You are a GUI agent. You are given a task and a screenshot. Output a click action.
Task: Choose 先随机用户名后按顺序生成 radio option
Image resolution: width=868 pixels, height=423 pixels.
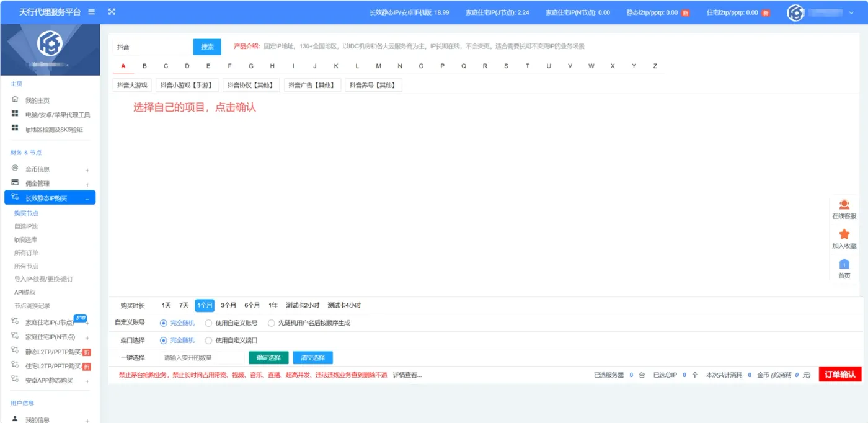[x=272, y=323]
